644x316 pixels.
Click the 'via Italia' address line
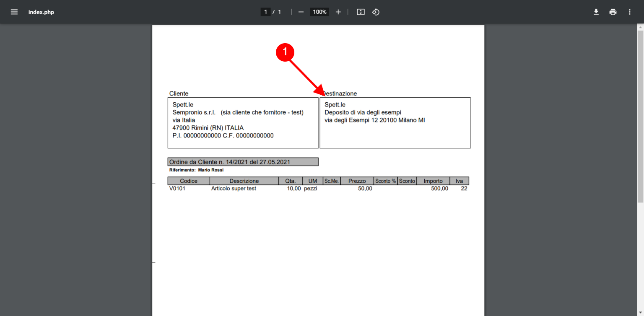(x=184, y=120)
